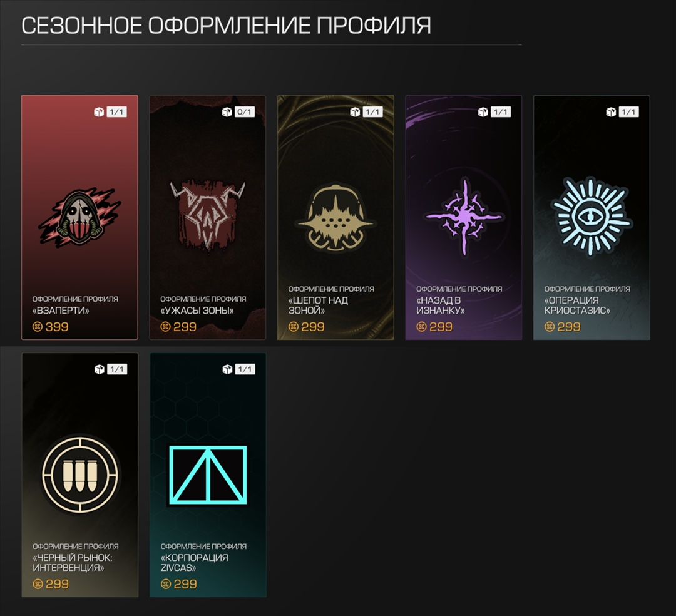Click the 0/1 counter on «УЖАСЫ ЗОНЫ» card
The width and height of the screenshot is (676, 616).
click(x=244, y=112)
